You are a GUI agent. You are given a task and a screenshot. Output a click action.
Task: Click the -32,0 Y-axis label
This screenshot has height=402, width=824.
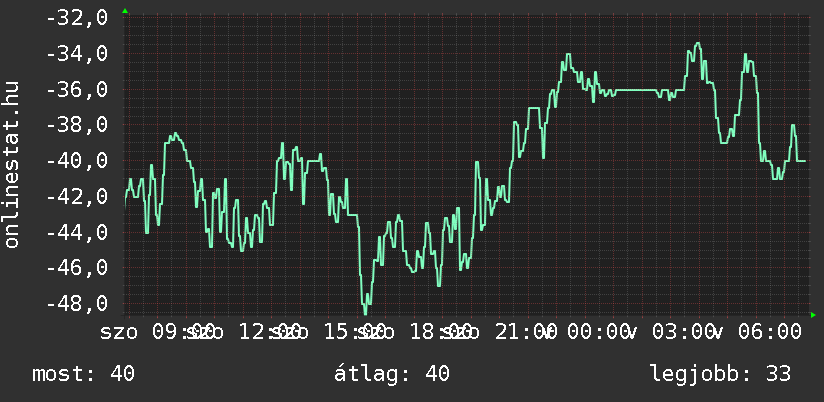(77, 18)
